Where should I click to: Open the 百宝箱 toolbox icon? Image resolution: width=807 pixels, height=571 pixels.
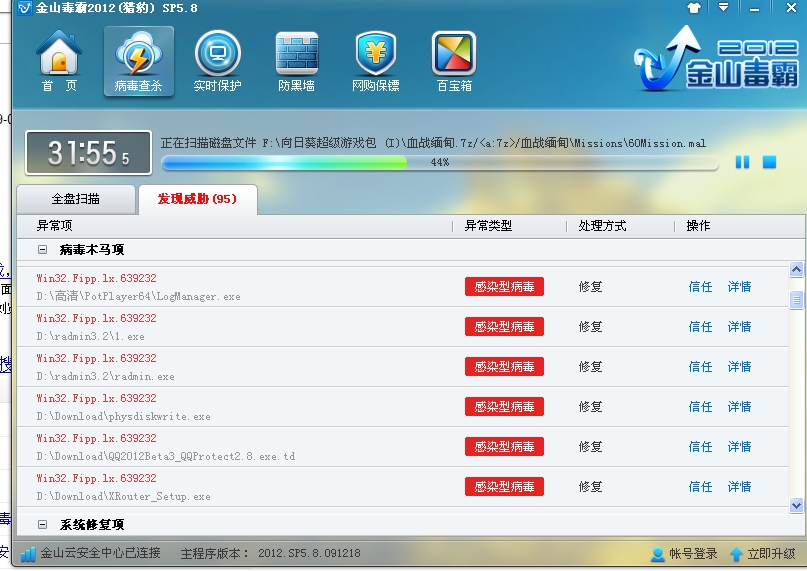coord(454,61)
